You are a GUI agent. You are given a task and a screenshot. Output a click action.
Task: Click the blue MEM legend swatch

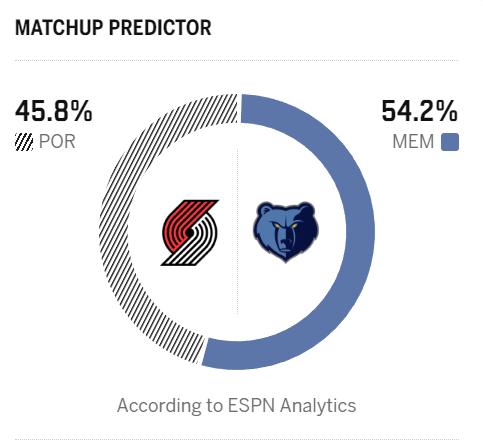click(450, 142)
